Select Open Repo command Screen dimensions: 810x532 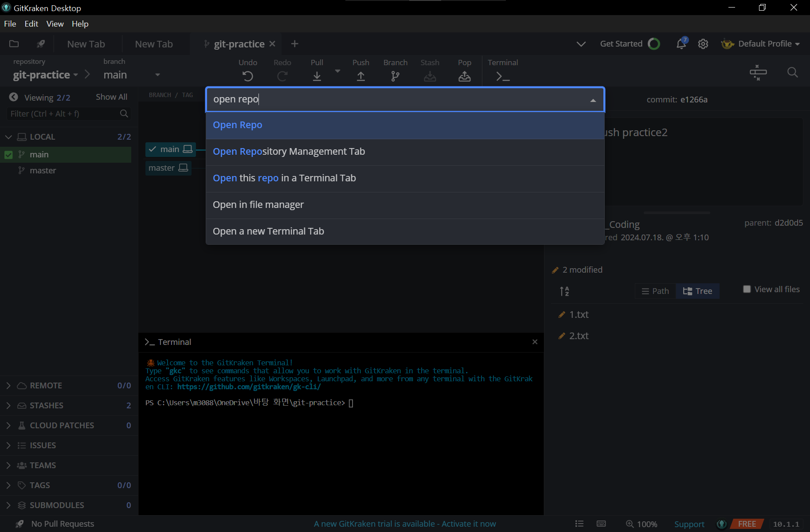[x=405, y=125]
